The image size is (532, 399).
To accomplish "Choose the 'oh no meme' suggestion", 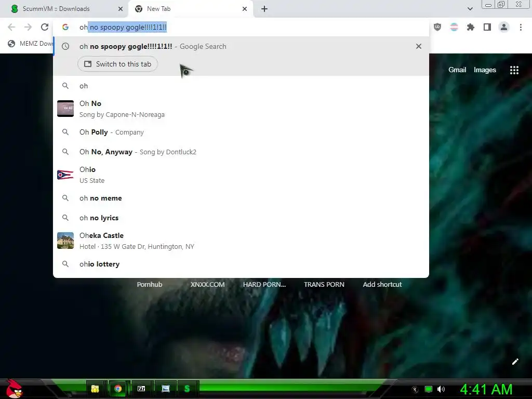I will pos(241,198).
